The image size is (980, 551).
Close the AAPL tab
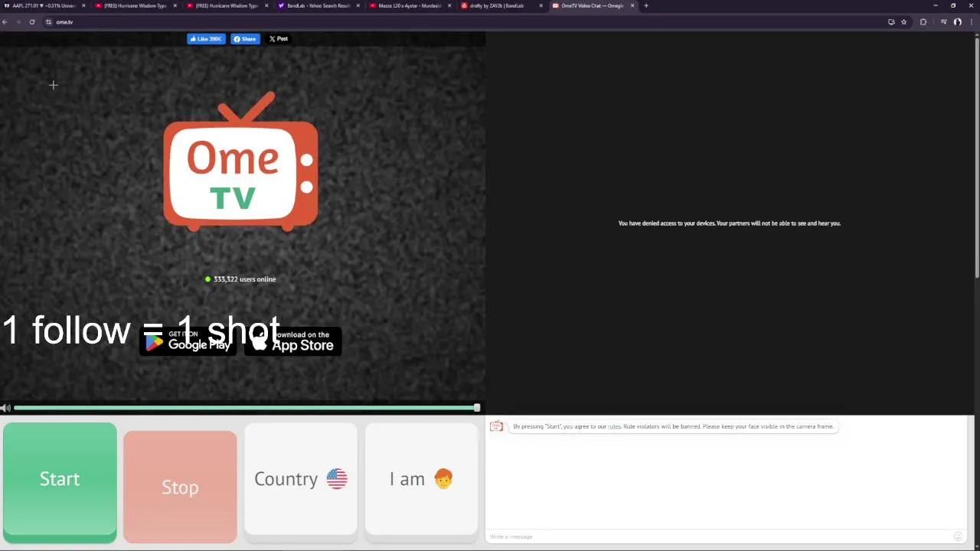[83, 5]
